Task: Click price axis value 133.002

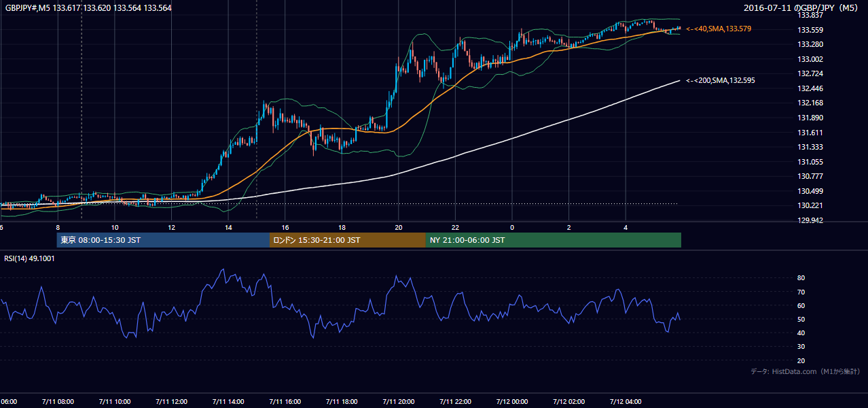Action: (810, 59)
